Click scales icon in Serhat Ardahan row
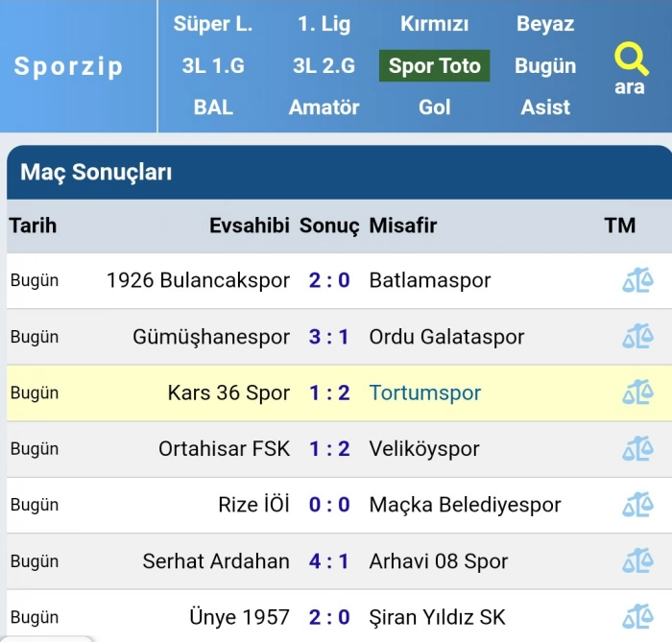 click(637, 560)
